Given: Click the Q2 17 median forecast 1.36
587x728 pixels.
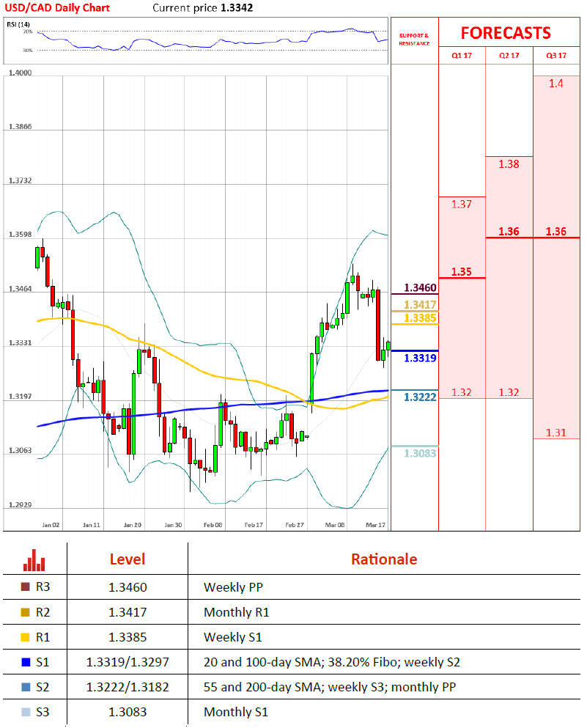Looking at the screenshot, I should [509, 231].
